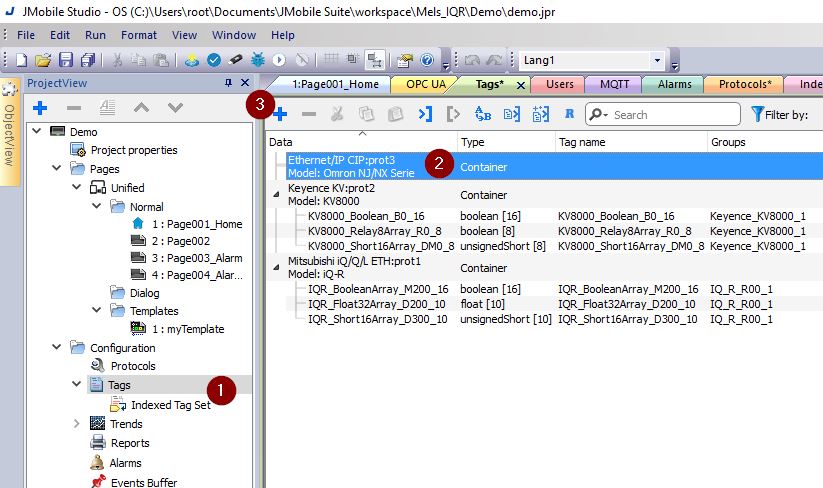The width and height of the screenshot is (823, 488).
Task: Start the simulator with the play icon
Action: tap(279, 60)
